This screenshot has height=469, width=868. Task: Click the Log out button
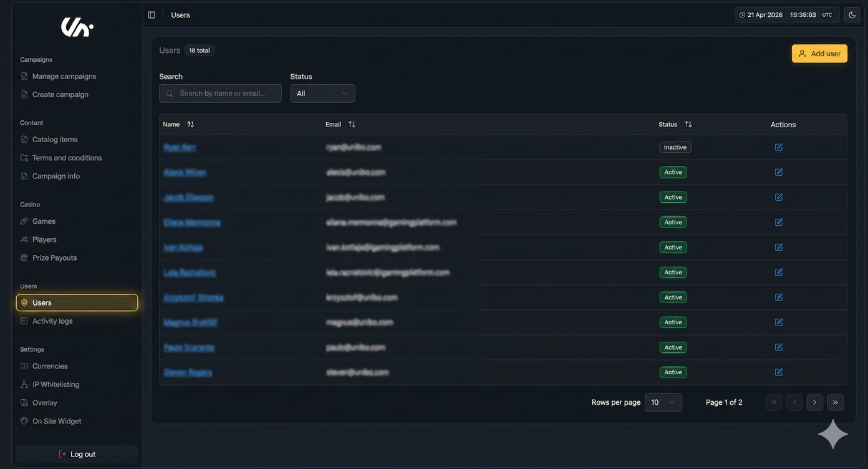pos(77,454)
